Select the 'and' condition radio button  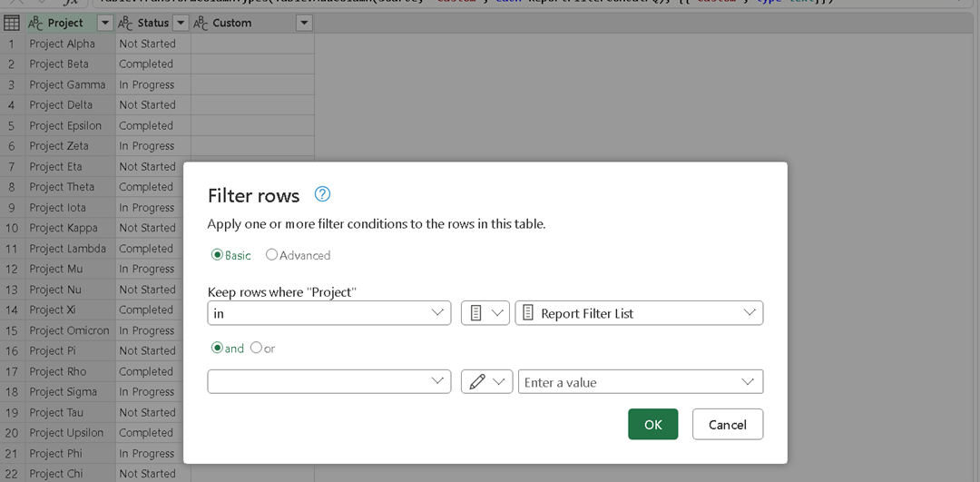tap(217, 348)
